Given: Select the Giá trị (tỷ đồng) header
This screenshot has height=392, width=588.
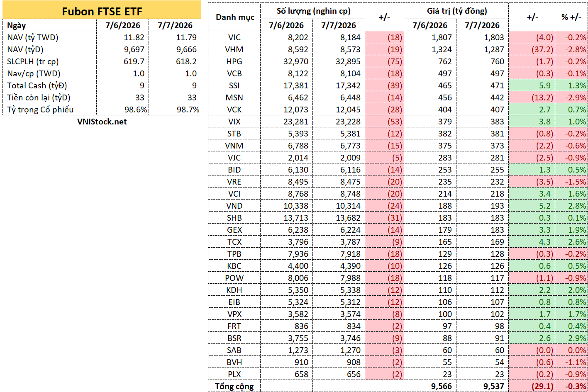Looking at the screenshot, I should click(456, 11).
